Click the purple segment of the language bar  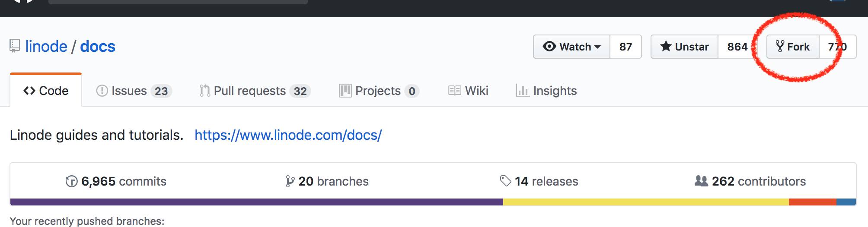click(x=256, y=202)
